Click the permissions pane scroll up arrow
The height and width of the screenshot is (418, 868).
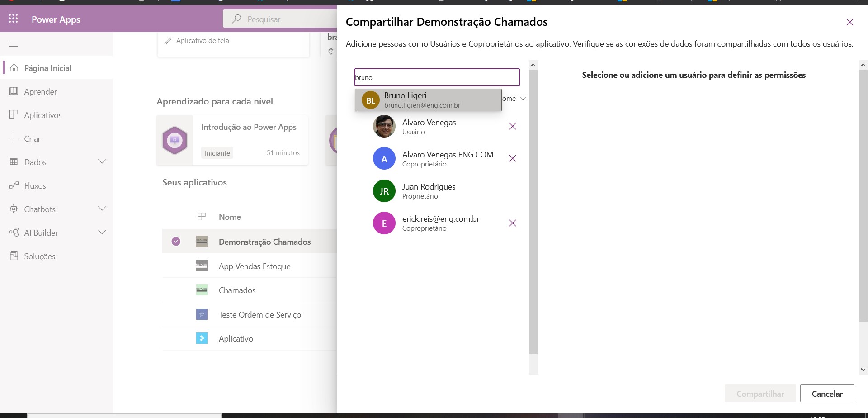click(863, 65)
